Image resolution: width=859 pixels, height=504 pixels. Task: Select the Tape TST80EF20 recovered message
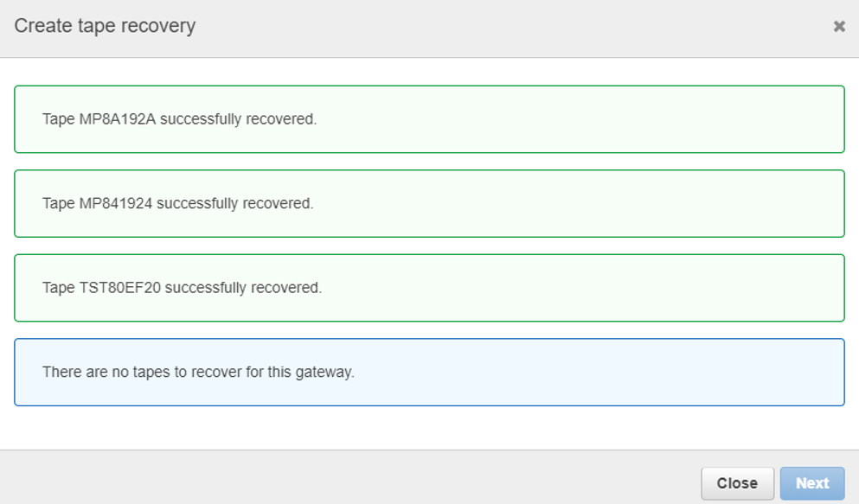pos(429,287)
